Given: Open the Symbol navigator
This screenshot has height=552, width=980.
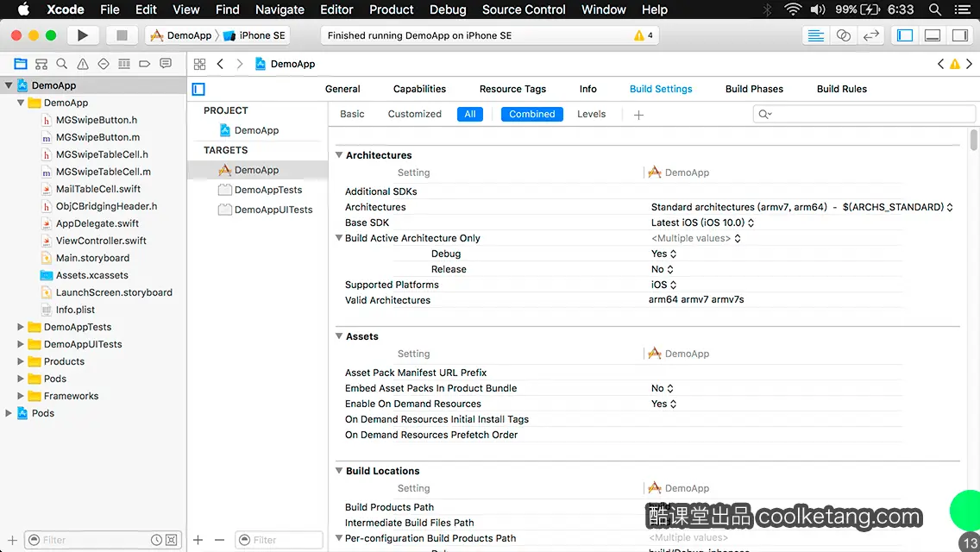Looking at the screenshot, I should click(x=41, y=64).
